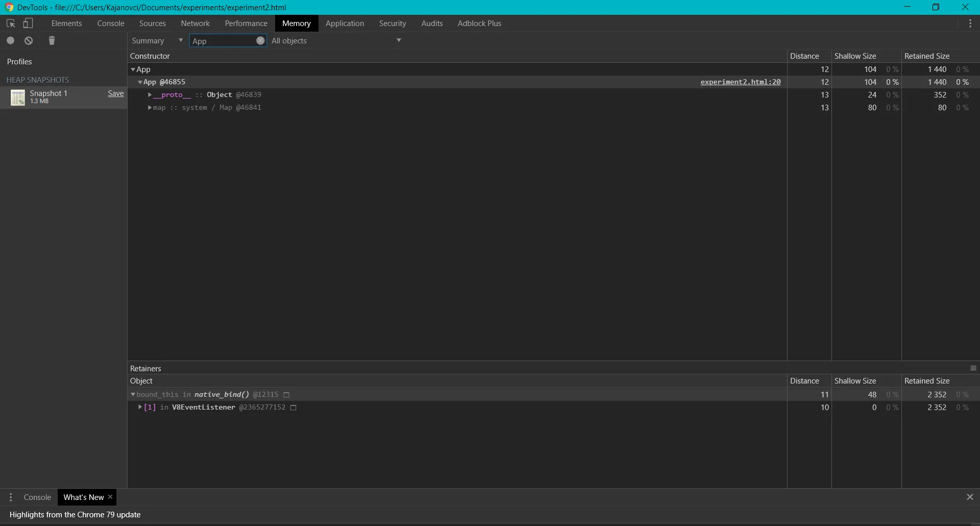Open the drawer Console tab
Image resolution: width=980 pixels, height=526 pixels.
click(37, 497)
